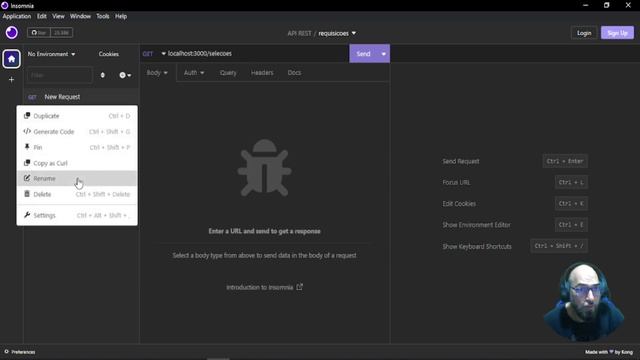This screenshot has width=640, height=360.
Task: Open the No Environment dropdown
Action: pyautogui.click(x=51, y=54)
